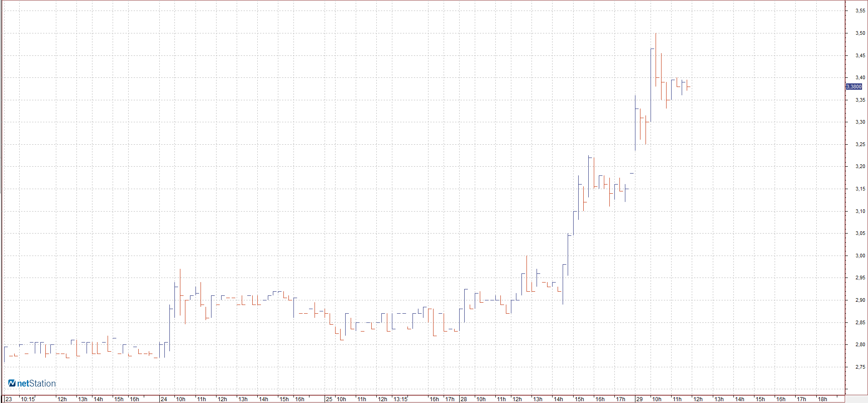Viewport: 868px width, 403px height.
Task: Click the current price tag 3,3800
Action: point(854,87)
